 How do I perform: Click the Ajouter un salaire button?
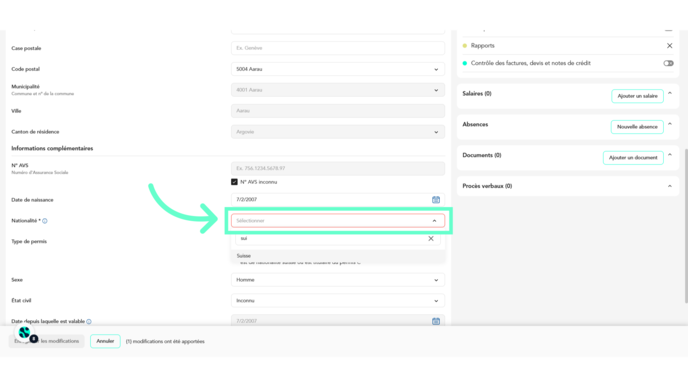pos(637,96)
